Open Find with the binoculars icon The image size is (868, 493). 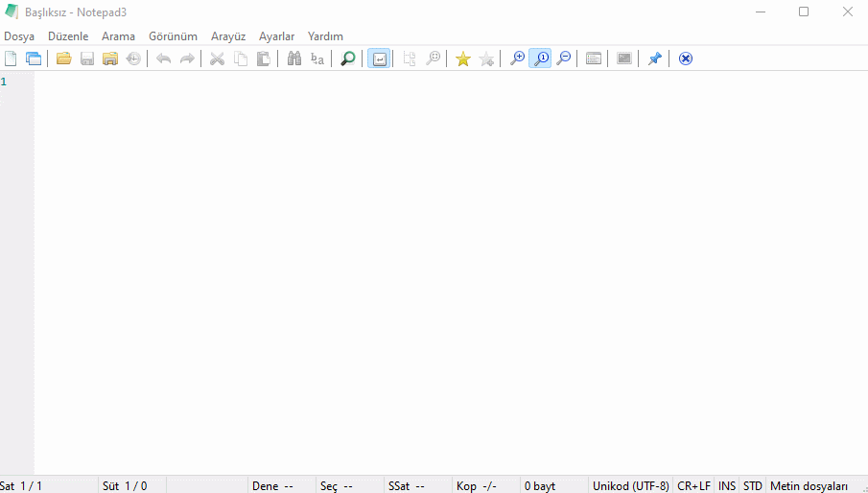pyautogui.click(x=293, y=59)
